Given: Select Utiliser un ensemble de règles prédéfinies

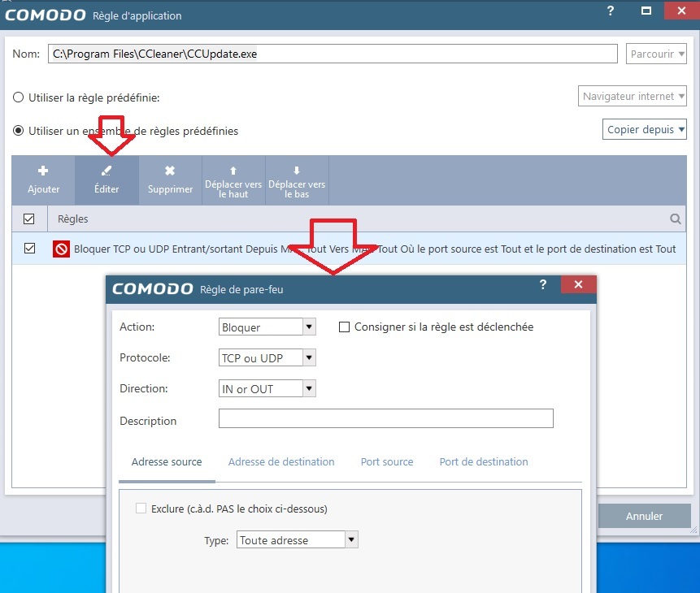Looking at the screenshot, I should [x=19, y=131].
